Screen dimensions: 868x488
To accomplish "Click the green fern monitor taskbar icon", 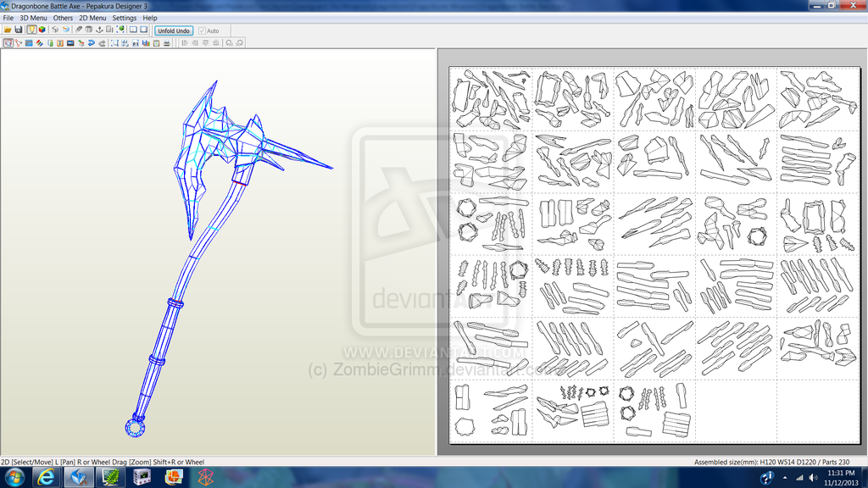I will click(x=111, y=478).
